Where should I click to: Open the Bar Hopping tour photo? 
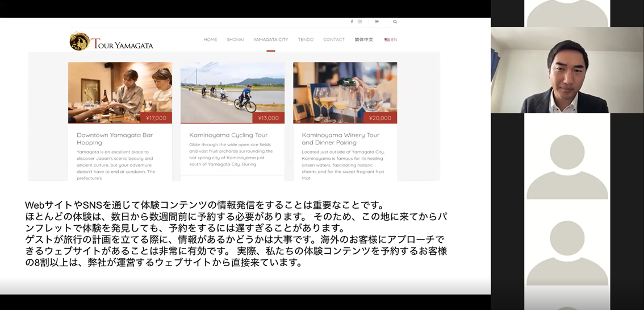pos(120,93)
